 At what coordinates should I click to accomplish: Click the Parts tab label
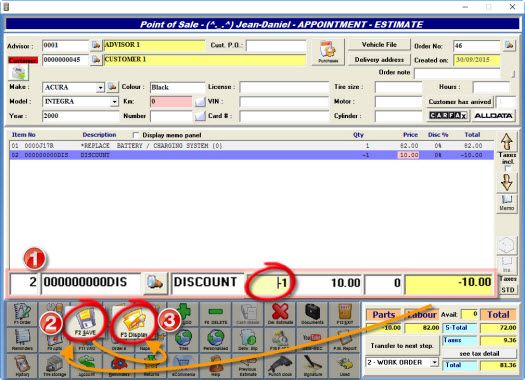[384, 315]
